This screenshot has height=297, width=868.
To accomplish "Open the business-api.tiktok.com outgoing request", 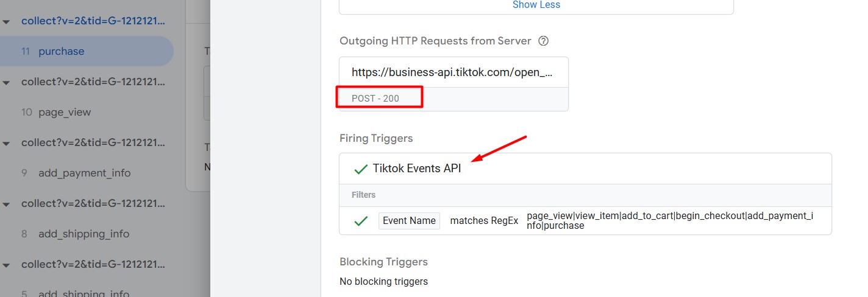I will click(x=454, y=72).
